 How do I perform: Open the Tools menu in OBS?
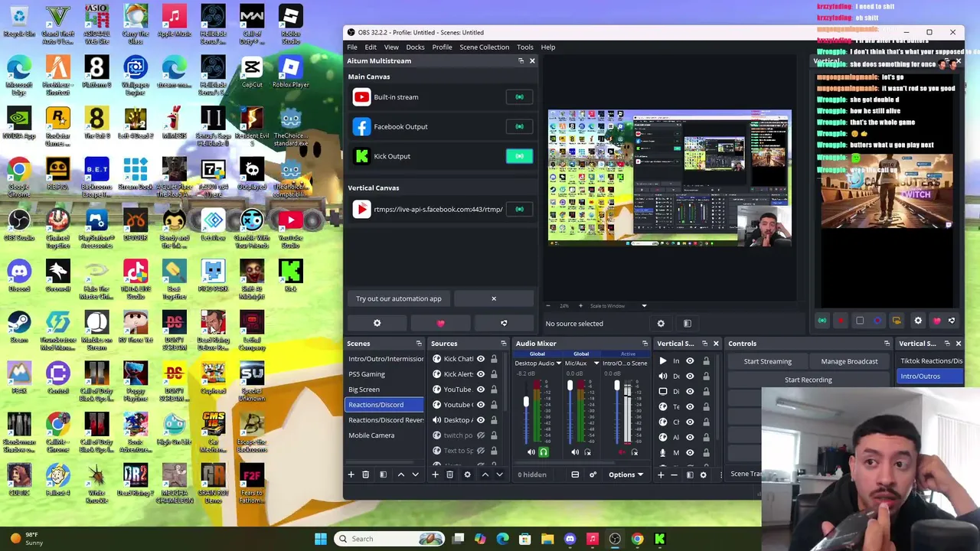pyautogui.click(x=524, y=47)
